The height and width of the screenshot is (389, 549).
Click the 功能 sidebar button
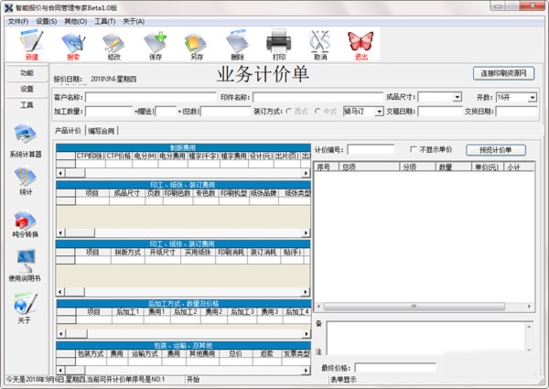[x=27, y=72]
